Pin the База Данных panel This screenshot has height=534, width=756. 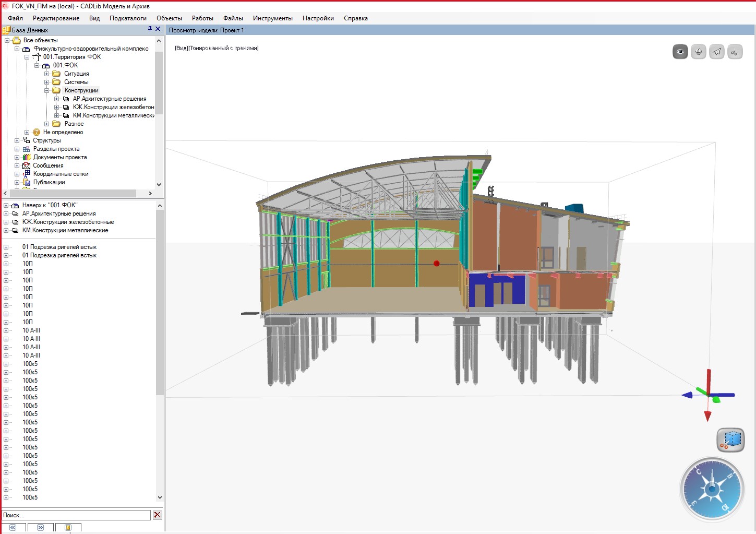pyautogui.click(x=150, y=29)
